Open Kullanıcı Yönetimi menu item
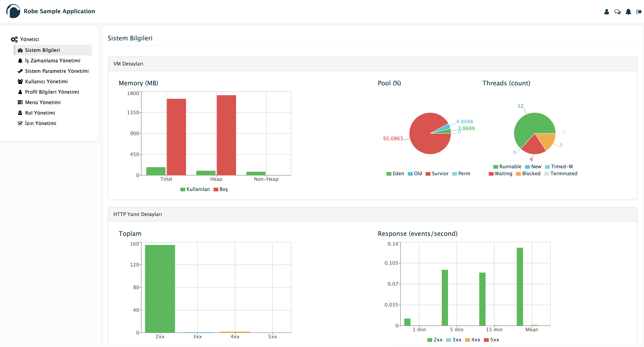 point(53,82)
